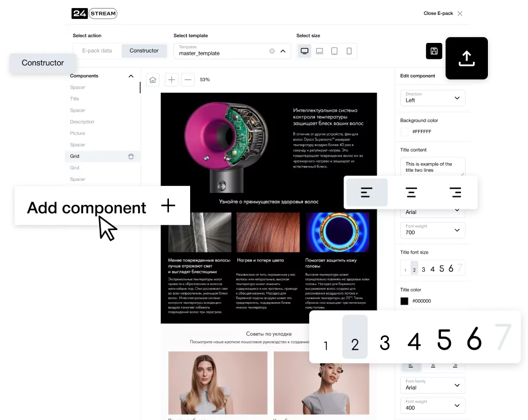Image resolution: width=528 pixels, height=420 pixels.
Task: Choose size 1 in the enlarged font size callout
Action: (x=326, y=345)
